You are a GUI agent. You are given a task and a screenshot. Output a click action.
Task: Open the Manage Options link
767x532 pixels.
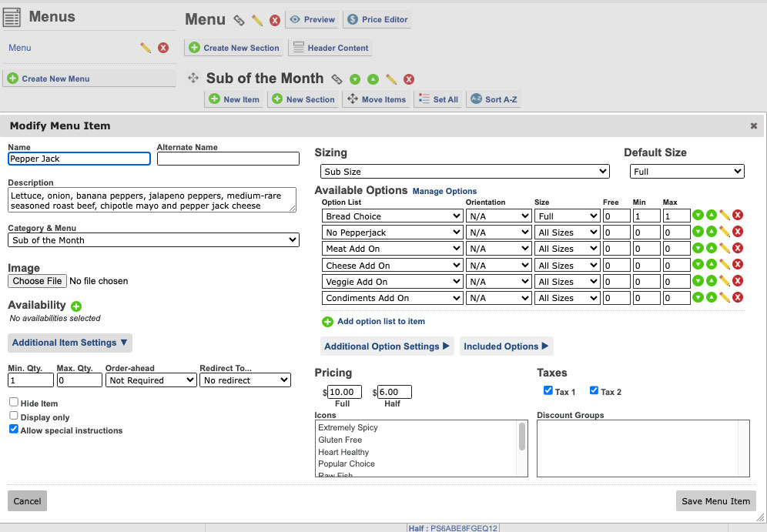(444, 191)
